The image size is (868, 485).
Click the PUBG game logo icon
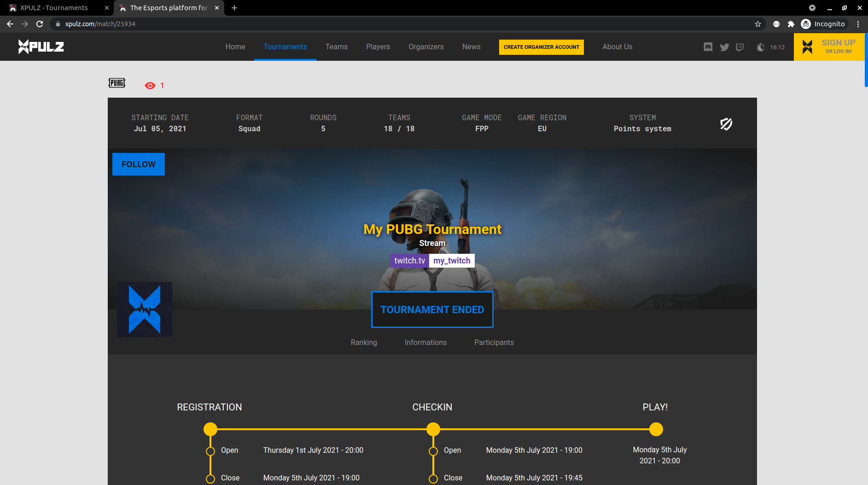[117, 83]
